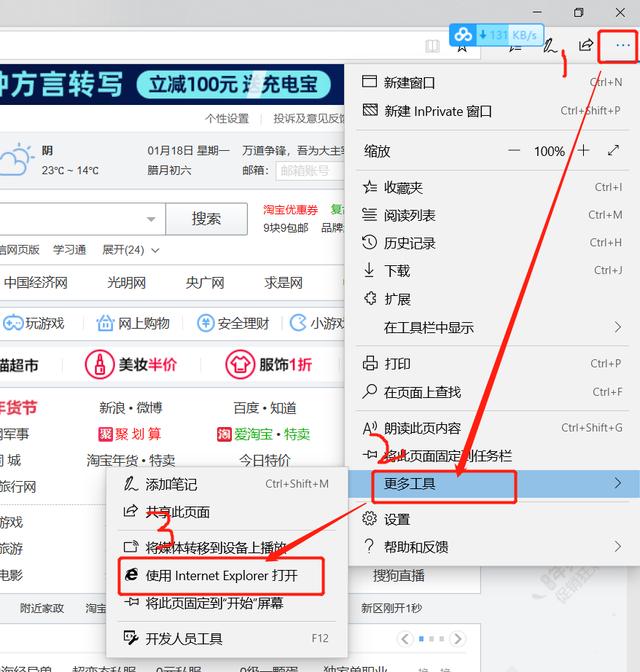Select 共享此页面 in the submenu
Viewport: 640px width, 672px height.
pos(227,512)
